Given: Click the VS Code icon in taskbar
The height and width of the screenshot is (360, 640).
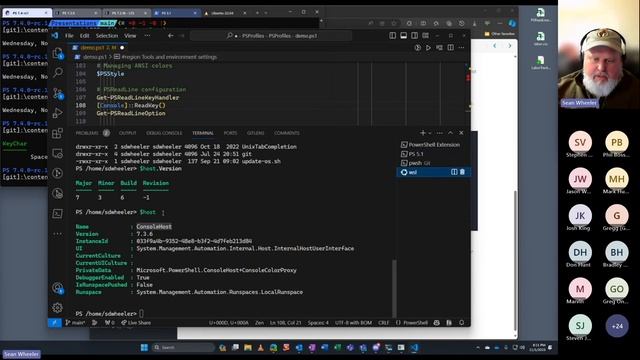Looking at the screenshot, I should (414, 347).
